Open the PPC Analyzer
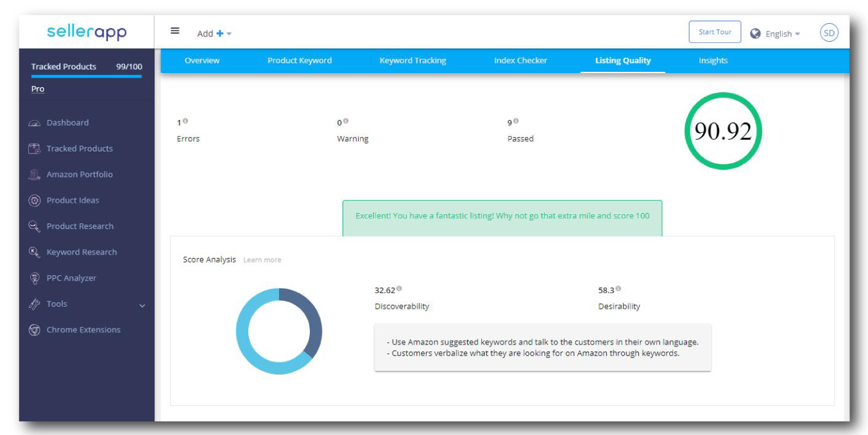Screen dimensions: 868x435 pyautogui.click(x=72, y=278)
